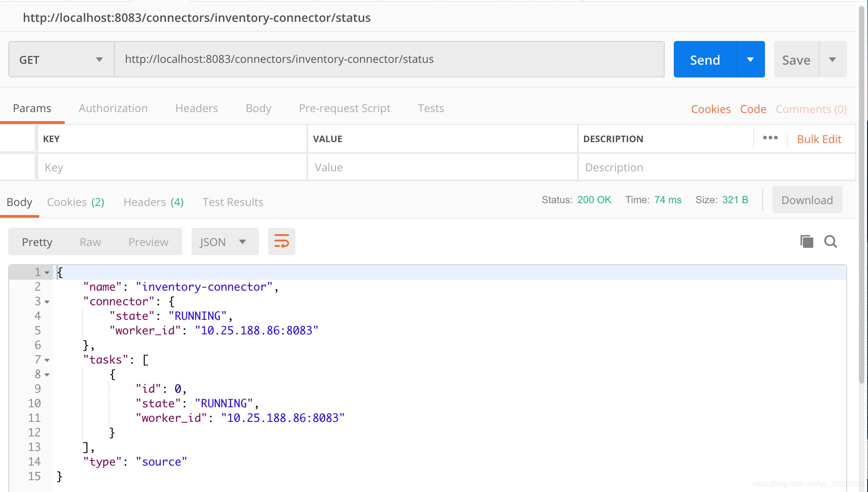Click the KEY column header

coord(51,139)
